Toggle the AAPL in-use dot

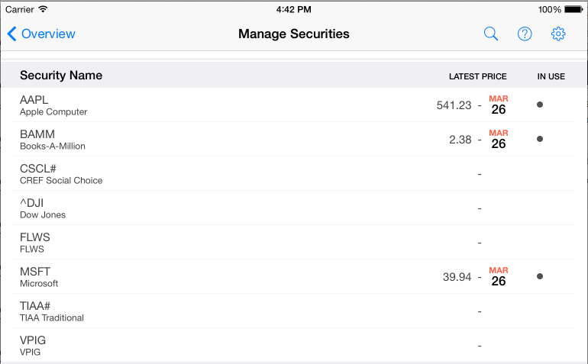point(540,105)
